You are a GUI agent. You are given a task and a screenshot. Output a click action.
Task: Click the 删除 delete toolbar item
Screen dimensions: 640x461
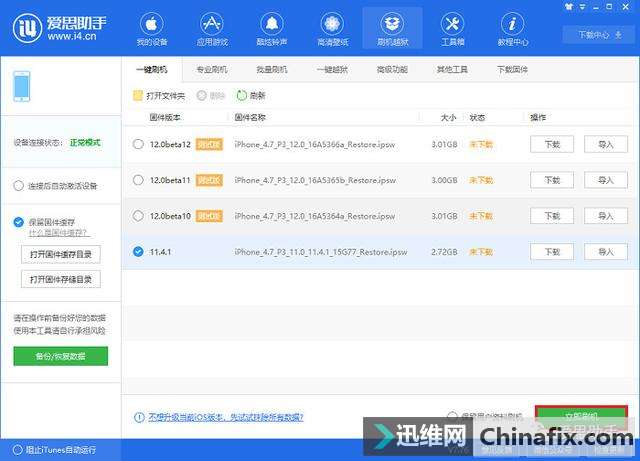[x=211, y=96]
